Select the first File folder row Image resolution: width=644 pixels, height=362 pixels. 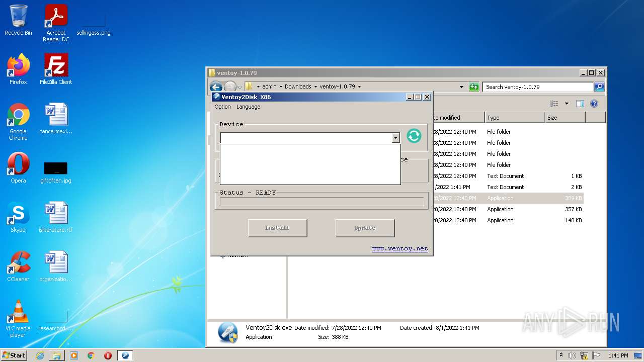click(507, 132)
